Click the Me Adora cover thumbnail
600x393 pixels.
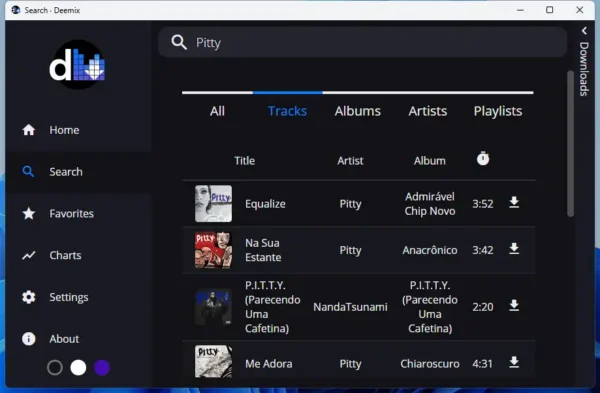click(214, 362)
